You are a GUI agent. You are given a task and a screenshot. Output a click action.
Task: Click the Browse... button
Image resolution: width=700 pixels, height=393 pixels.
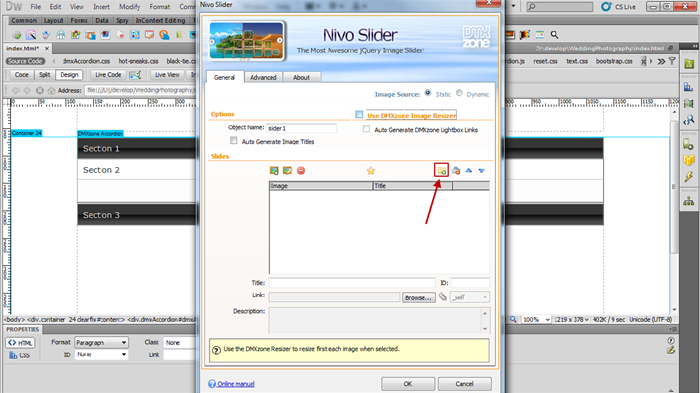[x=418, y=297]
